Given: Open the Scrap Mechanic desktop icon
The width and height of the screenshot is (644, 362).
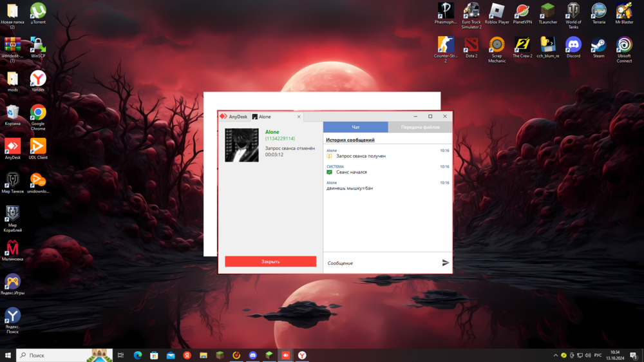Looking at the screenshot, I should 497,50.
